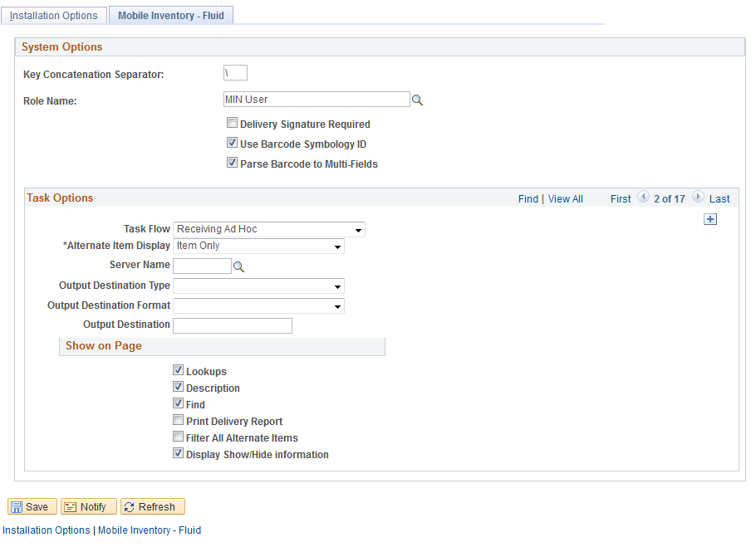Add a new Task Options row with plus icon

click(x=710, y=218)
